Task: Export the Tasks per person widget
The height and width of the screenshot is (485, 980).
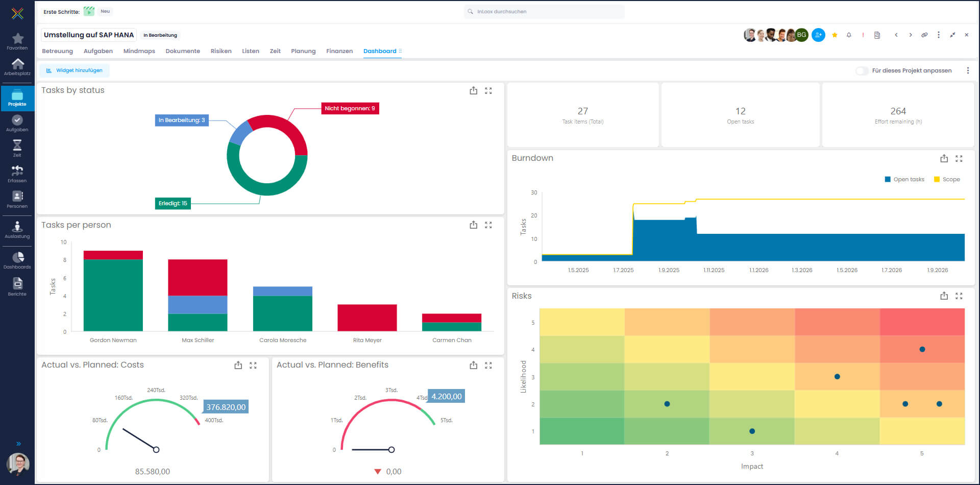Action: [x=474, y=225]
